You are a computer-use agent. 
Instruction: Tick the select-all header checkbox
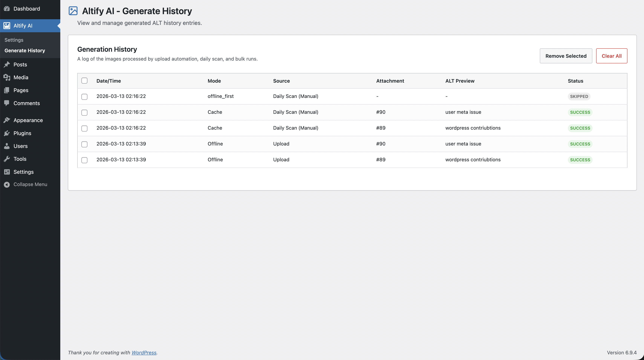(84, 81)
